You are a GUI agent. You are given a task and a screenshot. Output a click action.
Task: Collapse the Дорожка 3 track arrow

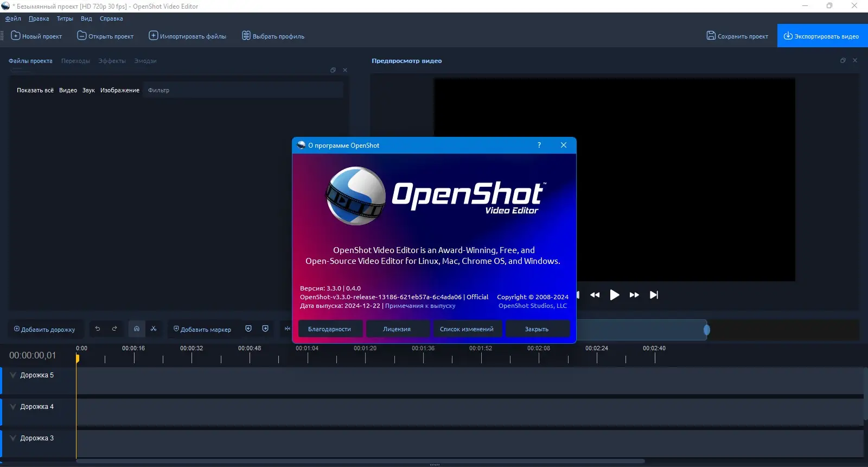pos(13,438)
